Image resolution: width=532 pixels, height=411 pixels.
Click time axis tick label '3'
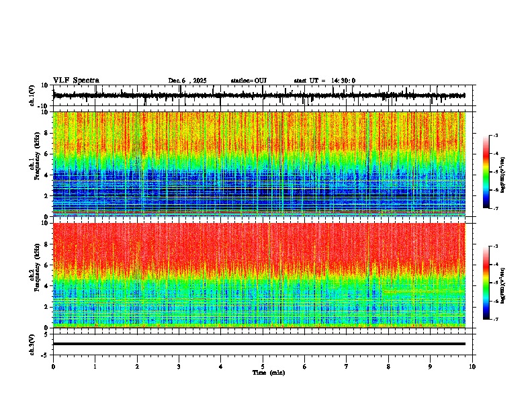click(179, 367)
